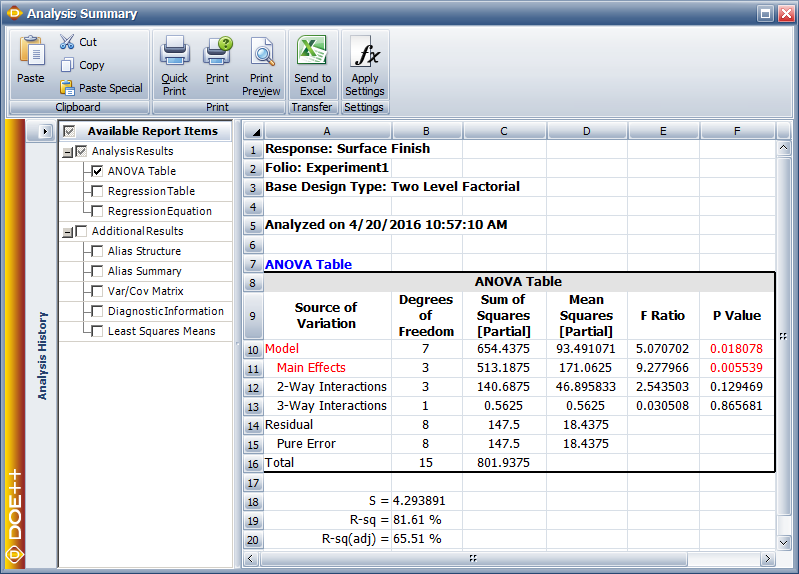Open Paste Special

tap(101, 88)
